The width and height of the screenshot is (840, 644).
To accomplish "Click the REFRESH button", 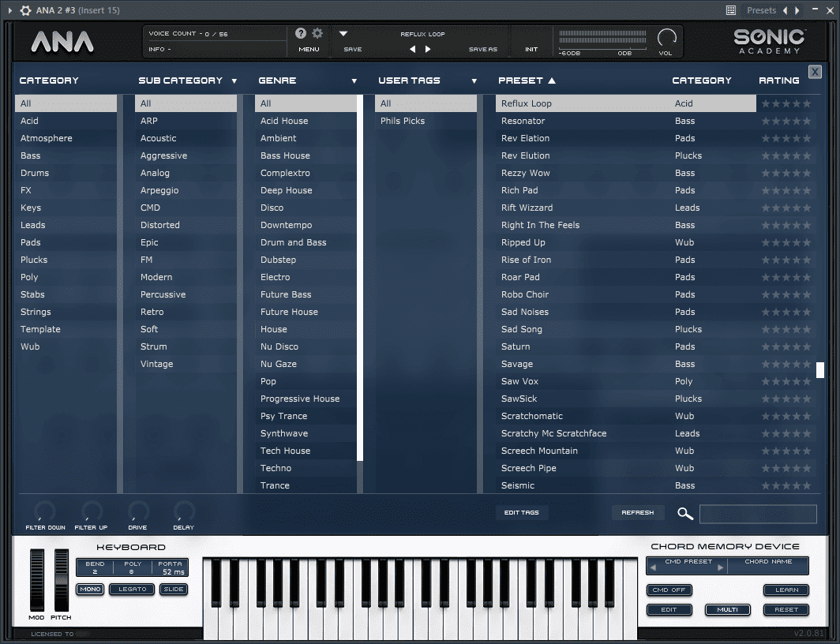I will click(x=638, y=513).
